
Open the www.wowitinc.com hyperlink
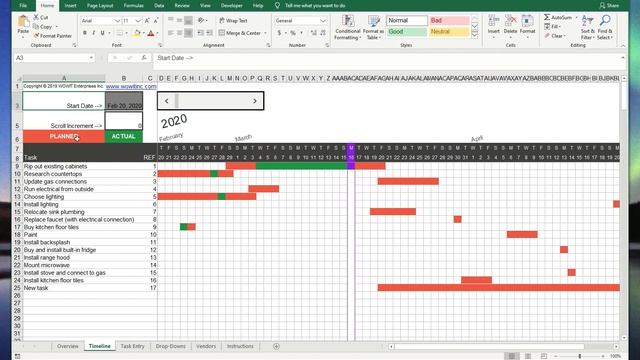pyautogui.click(x=131, y=87)
